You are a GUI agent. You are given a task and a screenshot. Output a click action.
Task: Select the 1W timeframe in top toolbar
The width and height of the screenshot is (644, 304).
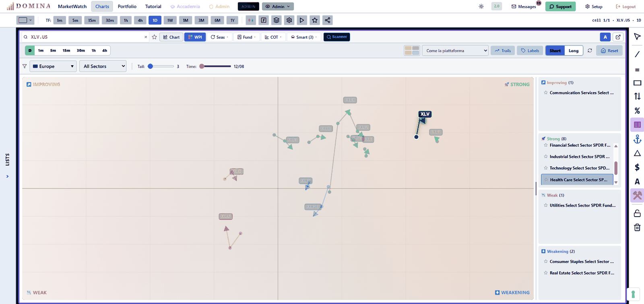pyautogui.click(x=170, y=20)
